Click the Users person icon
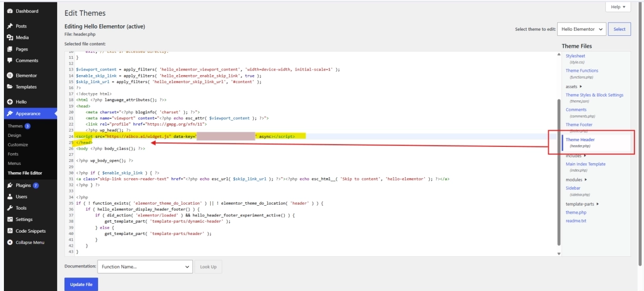Viewport: 644px width, 291px height. (x=10, y=196)
